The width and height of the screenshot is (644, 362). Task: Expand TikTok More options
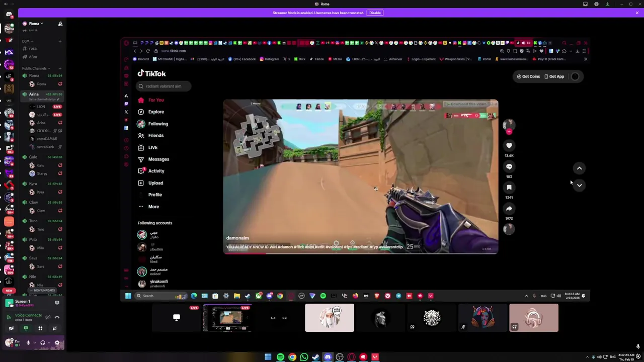[x=148, y=207]
